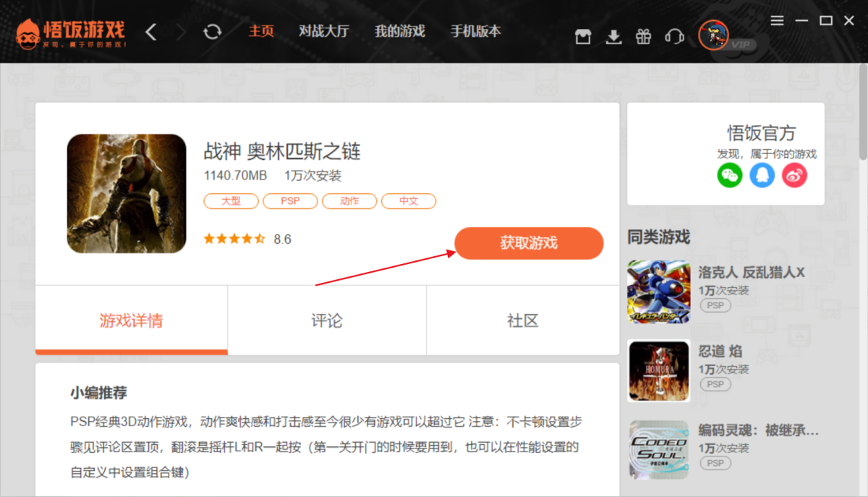Click PSP tag under 编码灵魂

tap(715, 463)
